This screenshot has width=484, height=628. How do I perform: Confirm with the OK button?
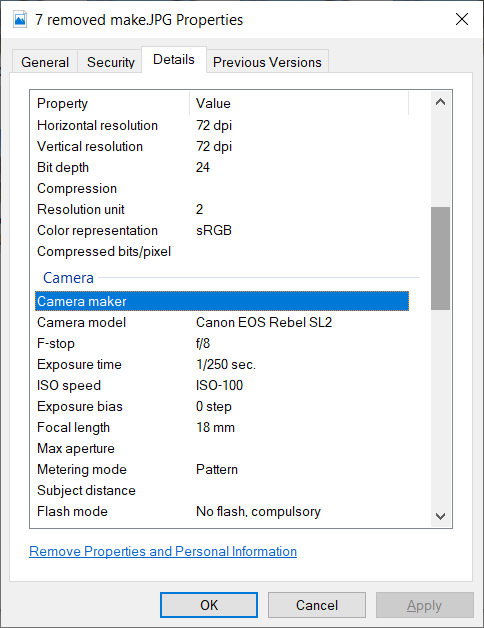click(x=209, y=605)
